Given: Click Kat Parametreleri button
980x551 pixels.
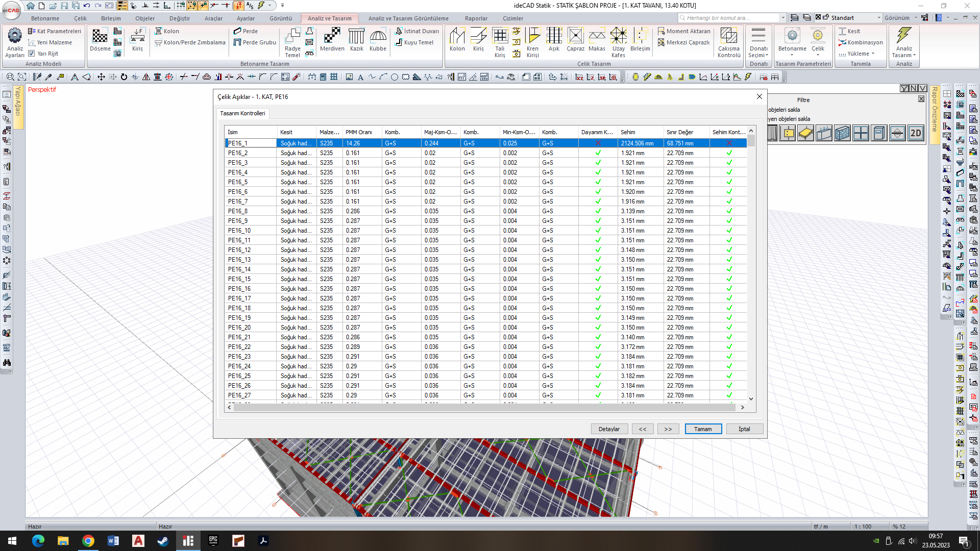Looking at the screenshot, I should tap(55, 31).
